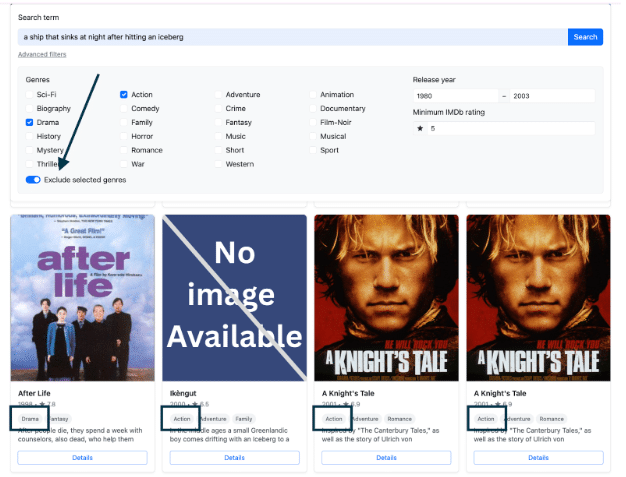This screenshot has width=626, height=477.
Task: Toggle the Exclude selected genres switch
Action: (33, 179)
